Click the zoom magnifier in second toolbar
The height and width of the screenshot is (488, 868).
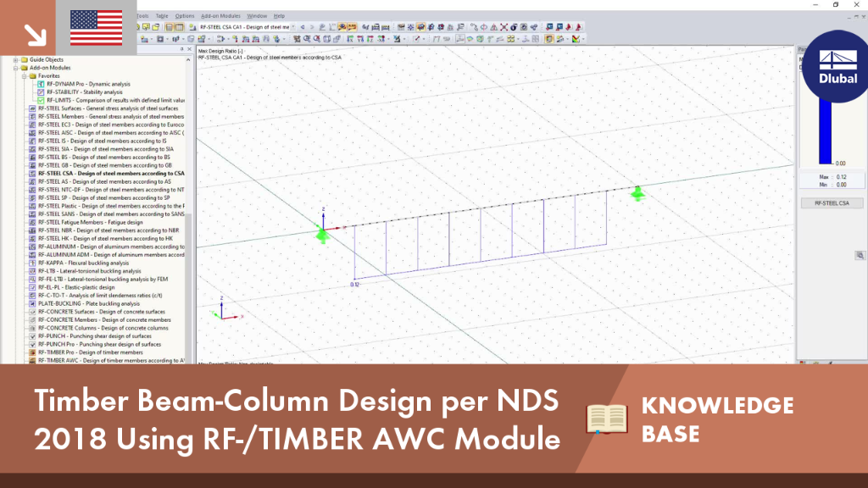point(307,39)
